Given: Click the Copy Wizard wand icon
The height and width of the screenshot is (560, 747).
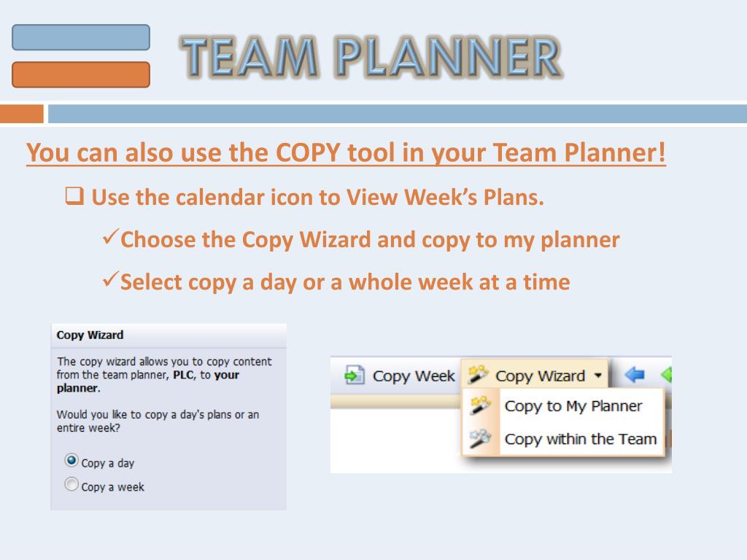Looking at the screenshot, I should (478, 374).
